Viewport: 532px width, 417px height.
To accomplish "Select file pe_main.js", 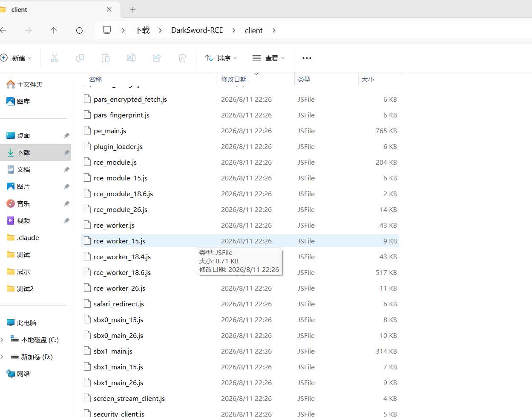I will [x=240, y=131].
